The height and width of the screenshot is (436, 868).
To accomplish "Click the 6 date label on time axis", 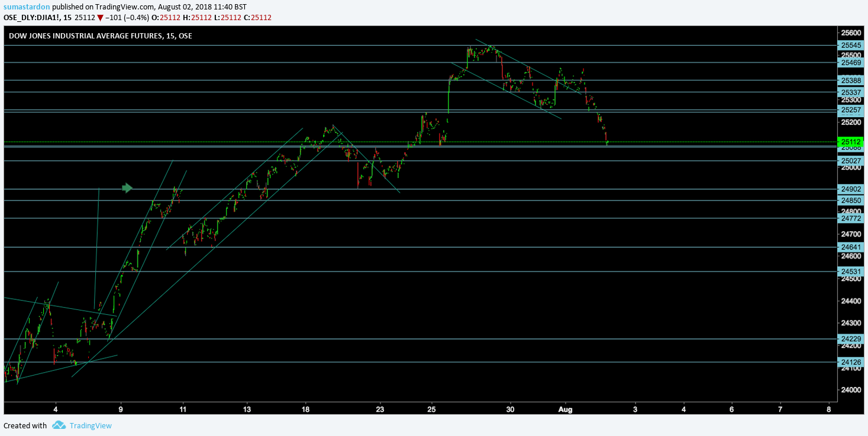I will pyautogui.click(x=731, y=409).
